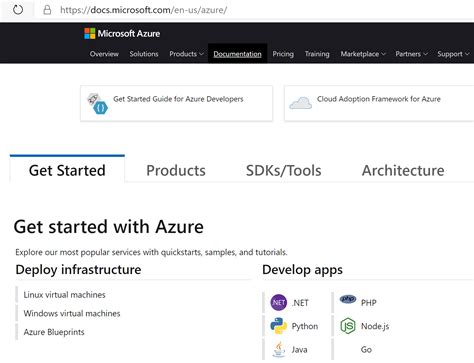Screen dimensions: 474x363
Task: Open the Python developer link text
Action: click(305, 326)
